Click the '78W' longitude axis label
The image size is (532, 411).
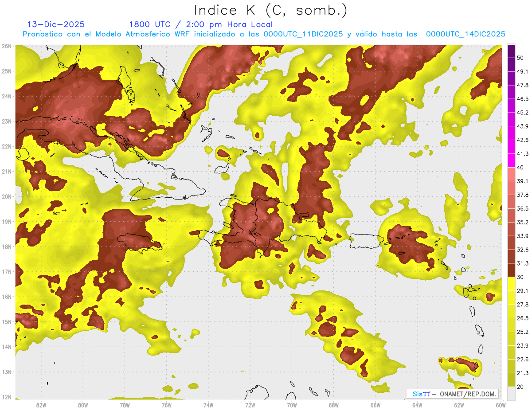click(x=125, y=405)
